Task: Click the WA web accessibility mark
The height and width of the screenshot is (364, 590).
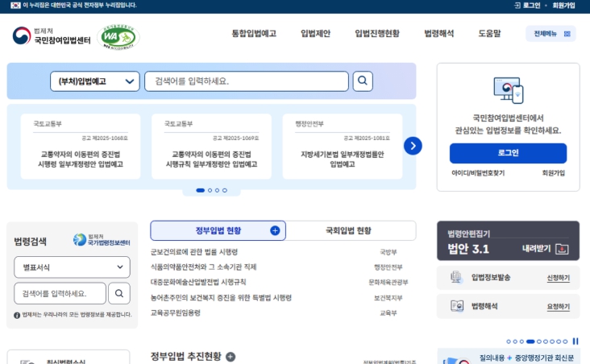Action: coord(118,35)
